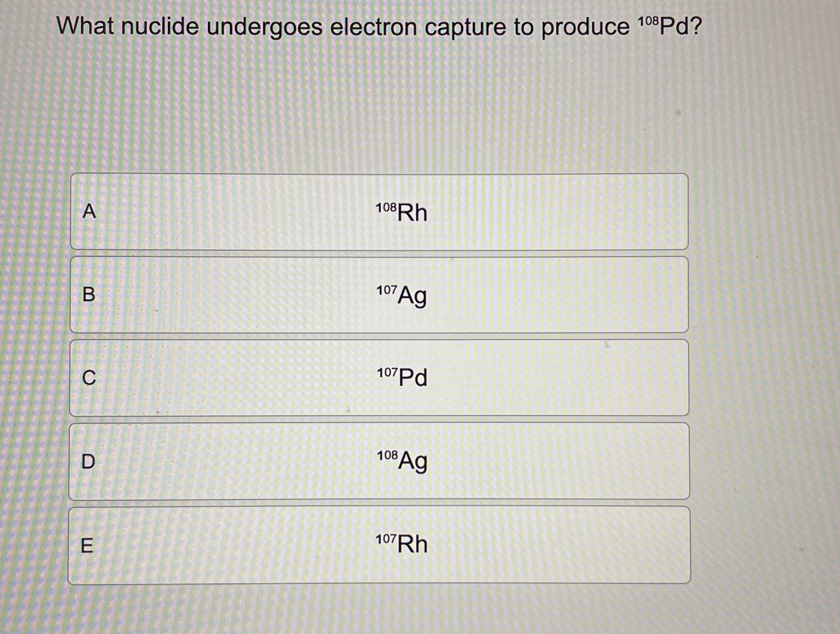Viewport: 840px width, 634px height.
Task: Click the 107Ag nuclide text
Action: click(401, 296)
